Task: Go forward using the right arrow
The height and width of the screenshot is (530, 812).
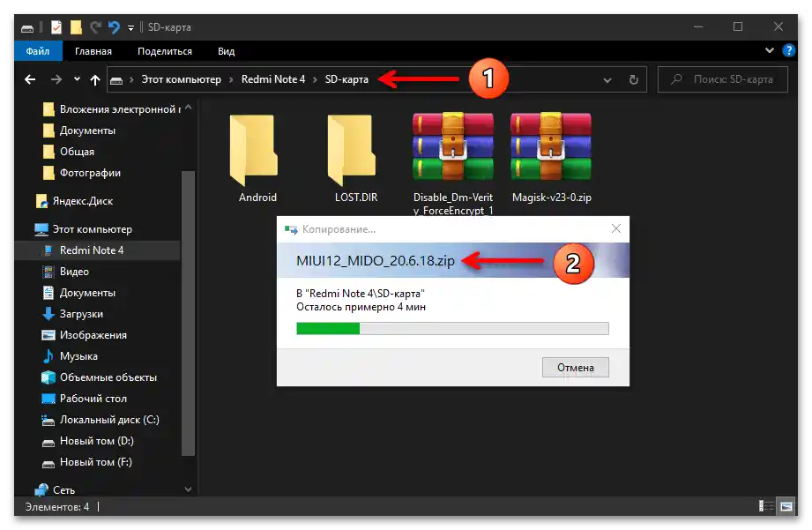Action: [x=56, y=79]
